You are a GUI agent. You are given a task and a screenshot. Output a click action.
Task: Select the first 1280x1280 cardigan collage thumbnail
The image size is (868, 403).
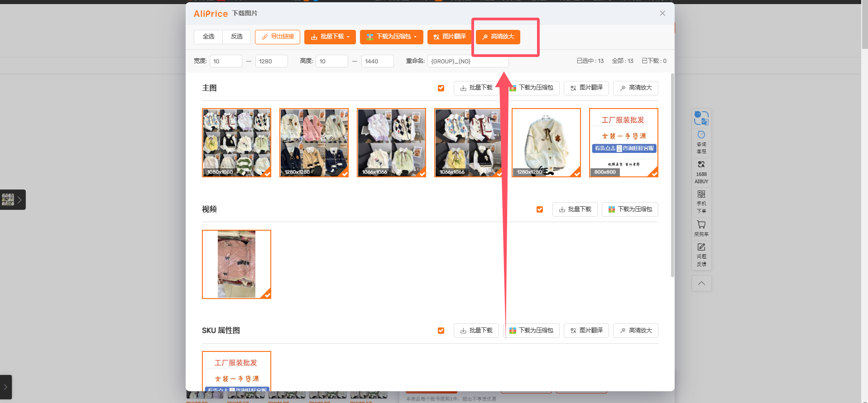point(314,142)
